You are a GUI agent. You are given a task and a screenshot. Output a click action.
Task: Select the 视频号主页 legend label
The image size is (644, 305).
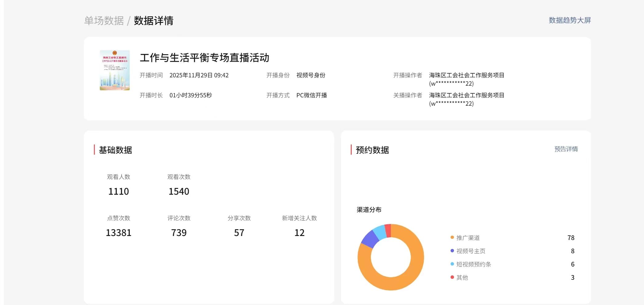(x=471, y=251)
